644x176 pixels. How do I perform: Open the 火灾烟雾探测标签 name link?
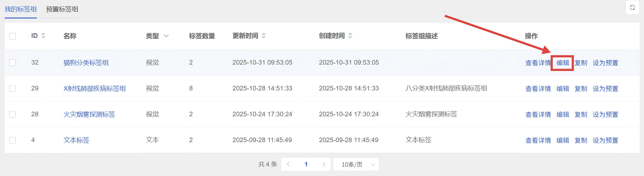[89, 114]
